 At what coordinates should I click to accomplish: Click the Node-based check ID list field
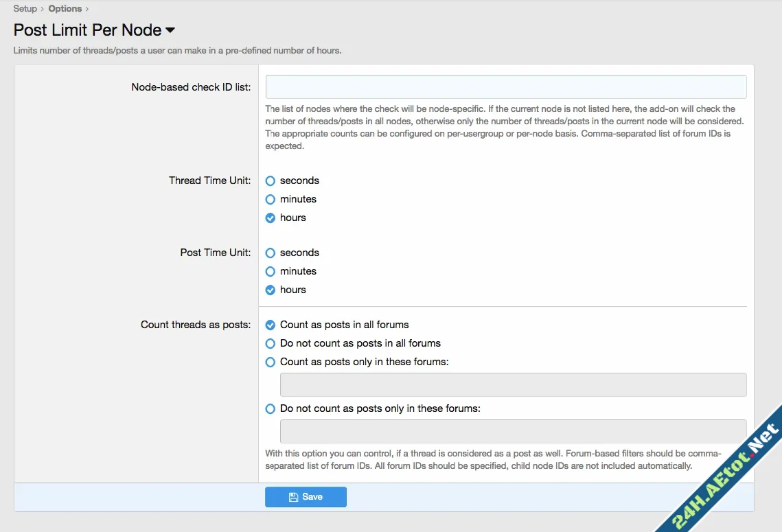tap(505, 86)
